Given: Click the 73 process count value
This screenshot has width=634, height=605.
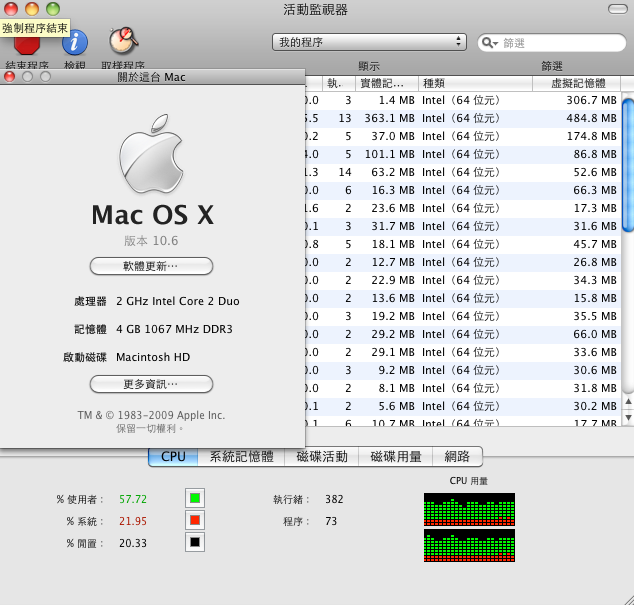Looking at the screenshot, I should (x=331, y=521).
